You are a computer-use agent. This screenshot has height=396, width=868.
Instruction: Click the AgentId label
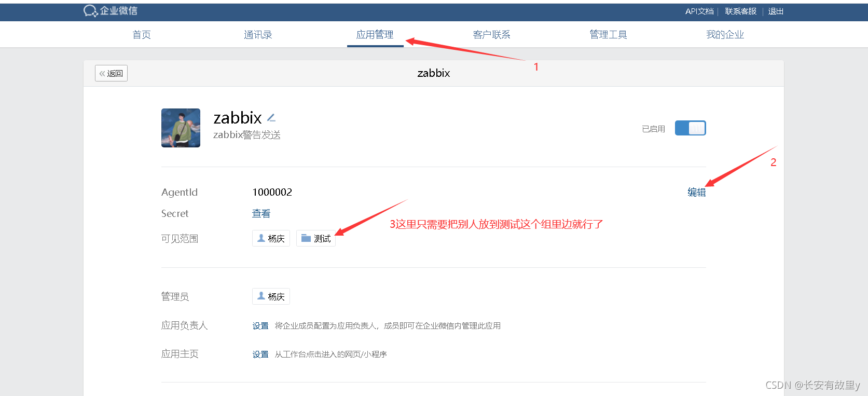pyautogui.click(x=180, y=193)
